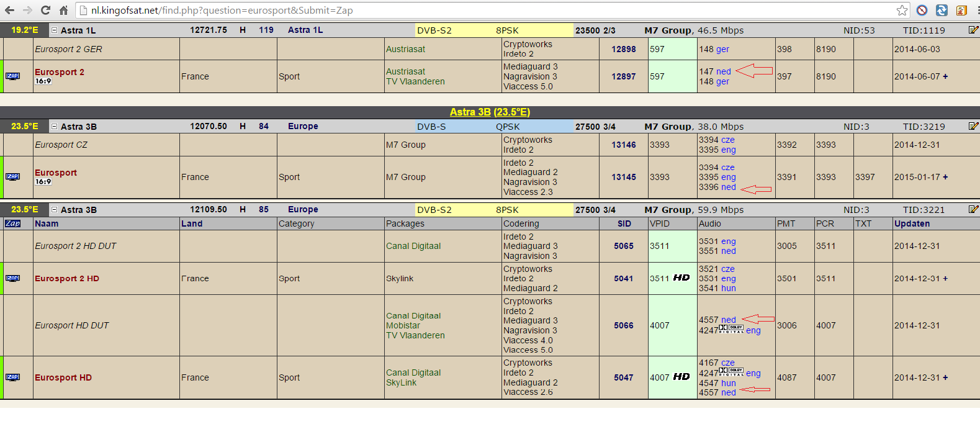
Task: Open the Eurosport 2 HD channel link
Action: tap(67, 278)
